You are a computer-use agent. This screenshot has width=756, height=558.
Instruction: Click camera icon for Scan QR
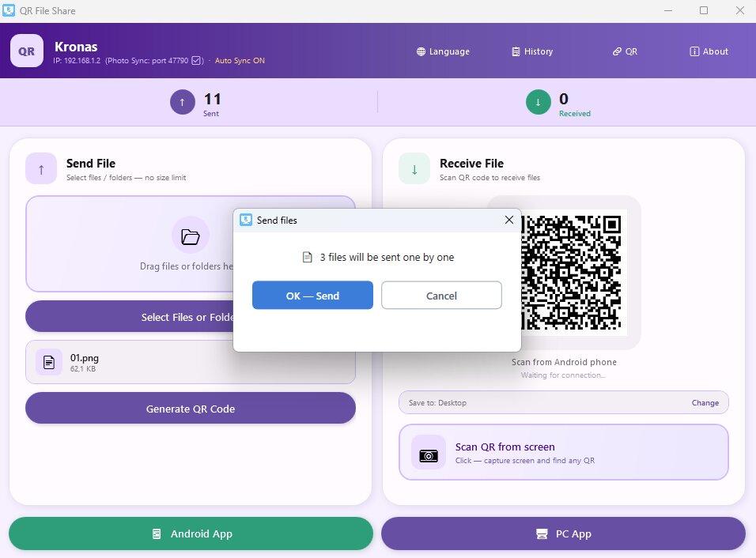pyautogui.click(x=429, y=452)
